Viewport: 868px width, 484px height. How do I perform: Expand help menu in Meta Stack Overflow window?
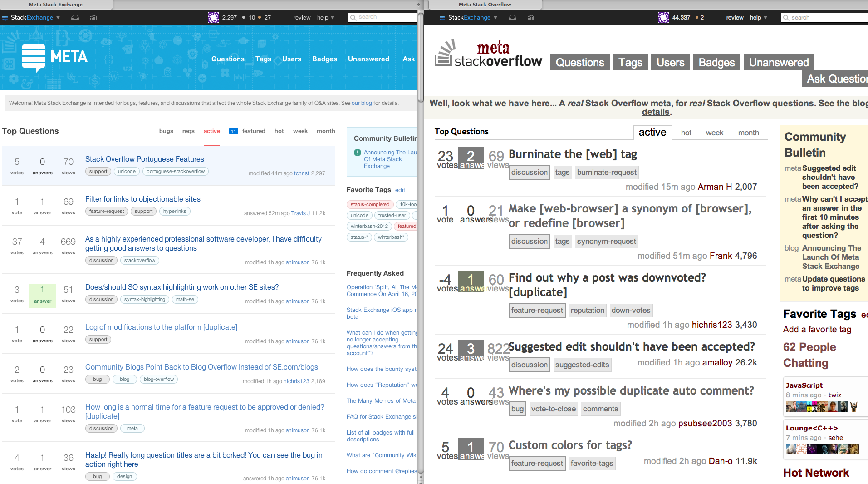(x=758, y=18)
